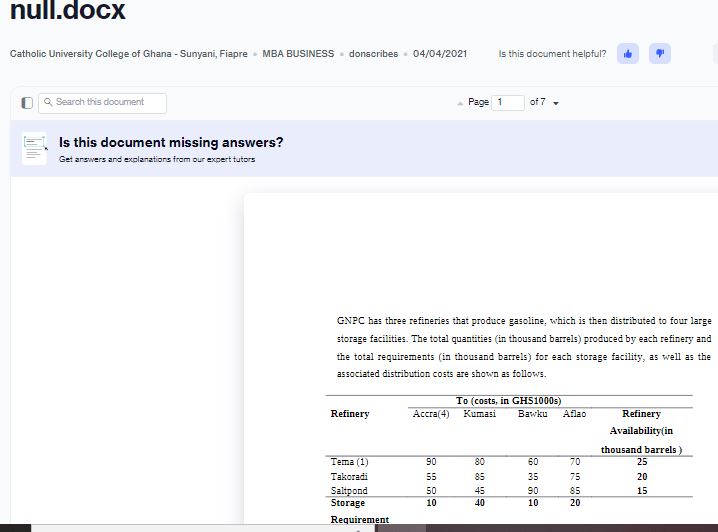The height and width of the screenshot is (532, 718).
Task: Click Saltpond availability value 15
Action: [x=642, y=491]
